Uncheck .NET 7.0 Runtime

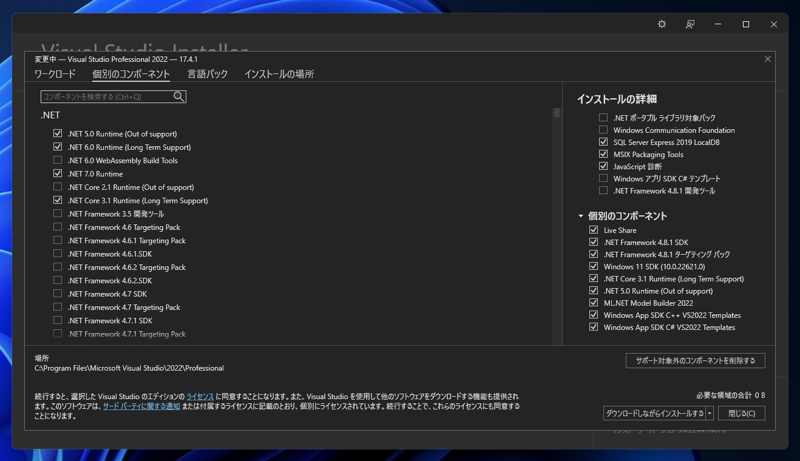[58, 173]
